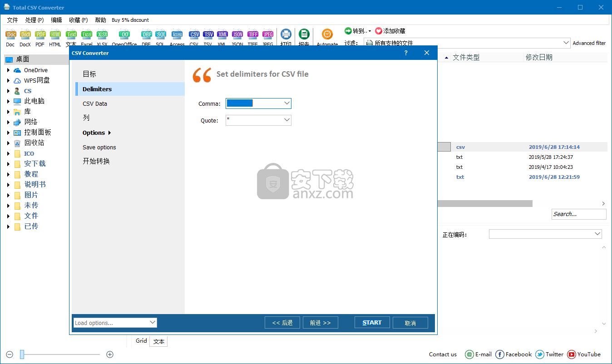
Task: Click the 取消 cancel button
Action: [x=410, y=323]
